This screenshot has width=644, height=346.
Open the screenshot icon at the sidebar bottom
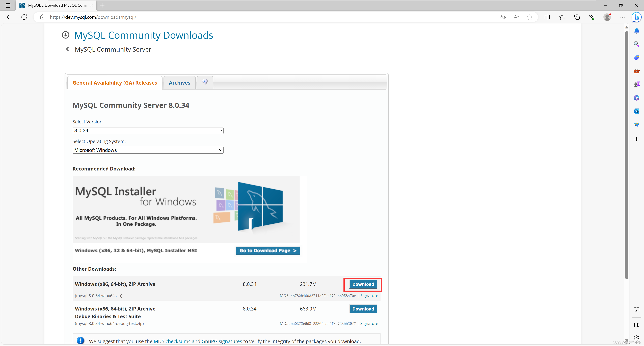[636, 310]
